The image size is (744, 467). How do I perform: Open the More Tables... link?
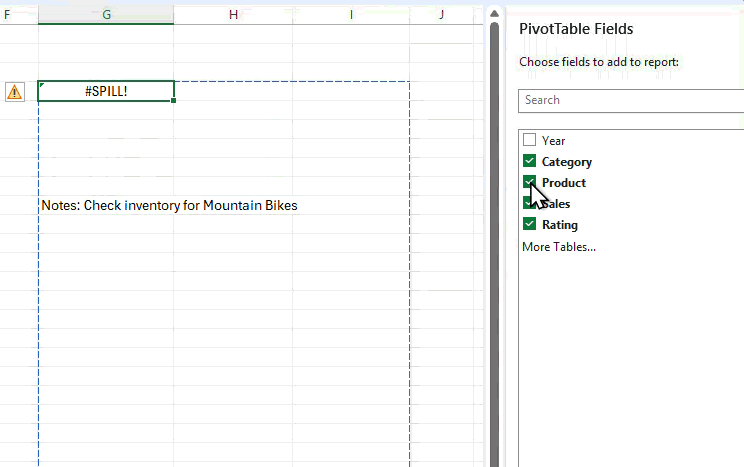pyautogui.click(x=559, y=247)
